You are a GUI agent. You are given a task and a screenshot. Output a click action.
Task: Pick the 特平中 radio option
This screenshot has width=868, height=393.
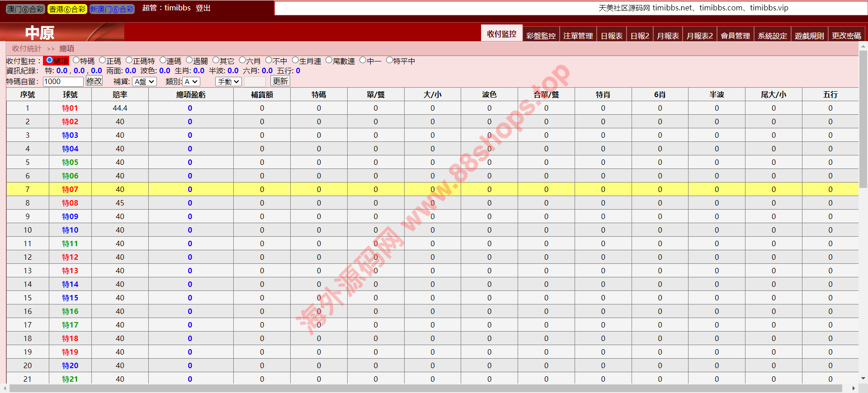pyautogui.click(x=389, y=61)
